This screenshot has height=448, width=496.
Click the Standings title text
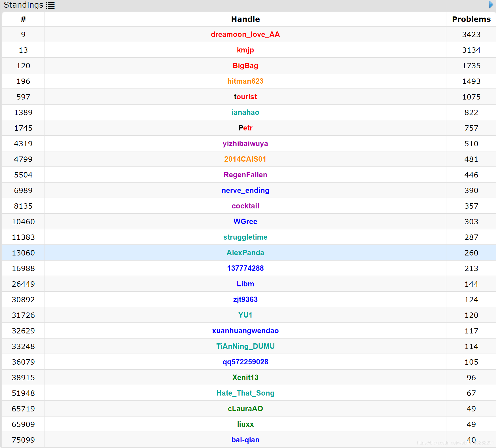coord(23,5)
